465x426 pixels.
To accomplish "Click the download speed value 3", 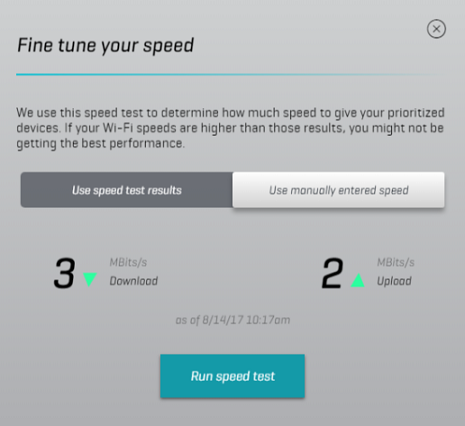I will point(64,273).
